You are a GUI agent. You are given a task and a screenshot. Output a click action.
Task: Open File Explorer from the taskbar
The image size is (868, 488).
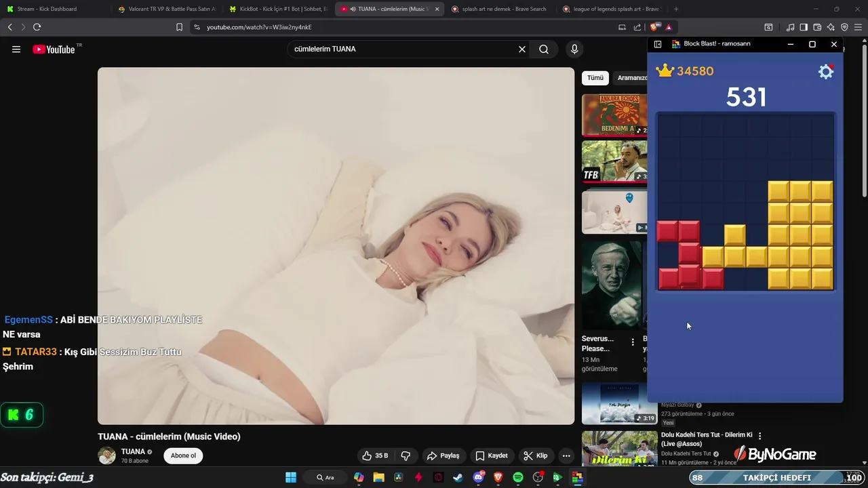click(x=378, y=477)
